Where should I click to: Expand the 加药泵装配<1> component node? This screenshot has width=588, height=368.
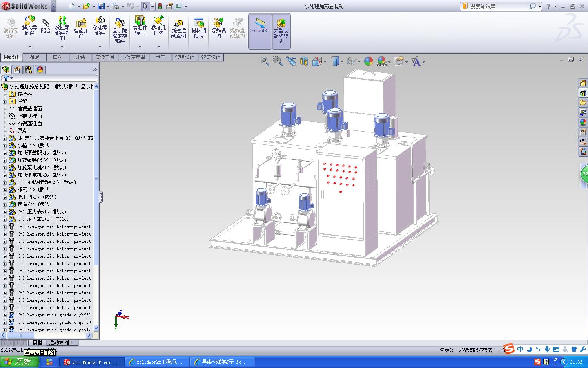4,153
